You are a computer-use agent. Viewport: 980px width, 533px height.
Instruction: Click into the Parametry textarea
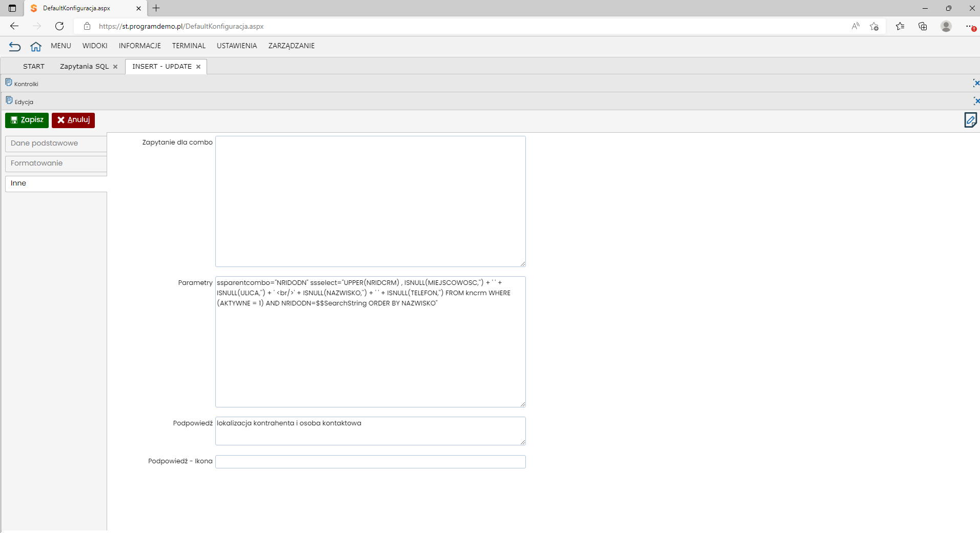[371, 342]
